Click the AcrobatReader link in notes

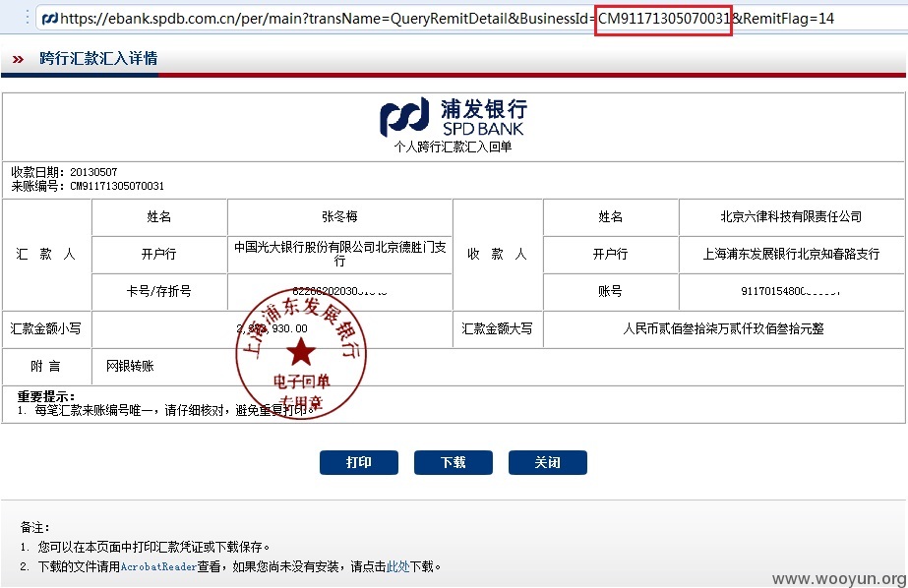158,566
